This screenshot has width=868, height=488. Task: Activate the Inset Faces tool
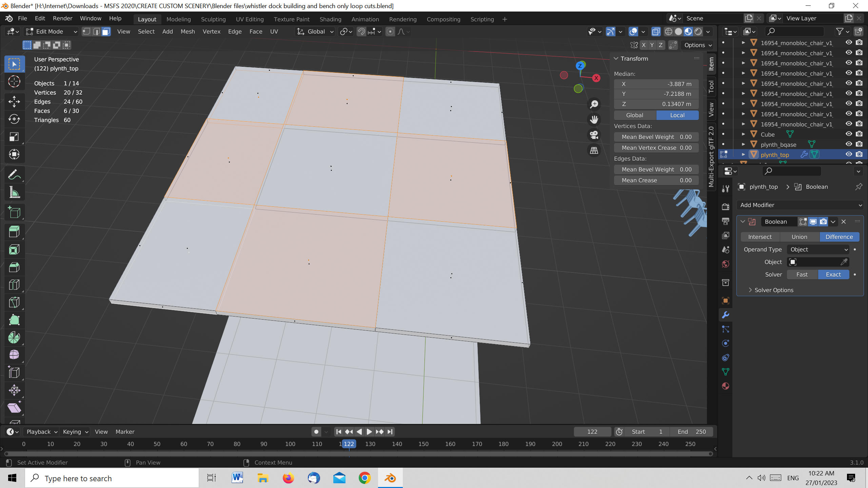(x=14, y=250)
